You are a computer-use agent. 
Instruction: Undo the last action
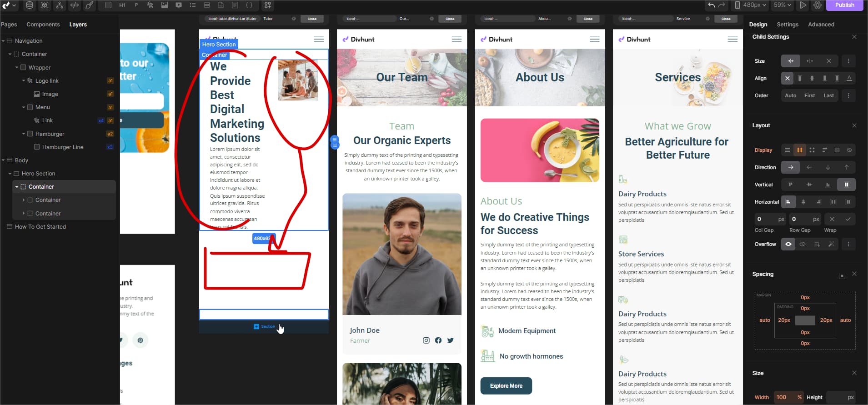click(x=711, y=5)
